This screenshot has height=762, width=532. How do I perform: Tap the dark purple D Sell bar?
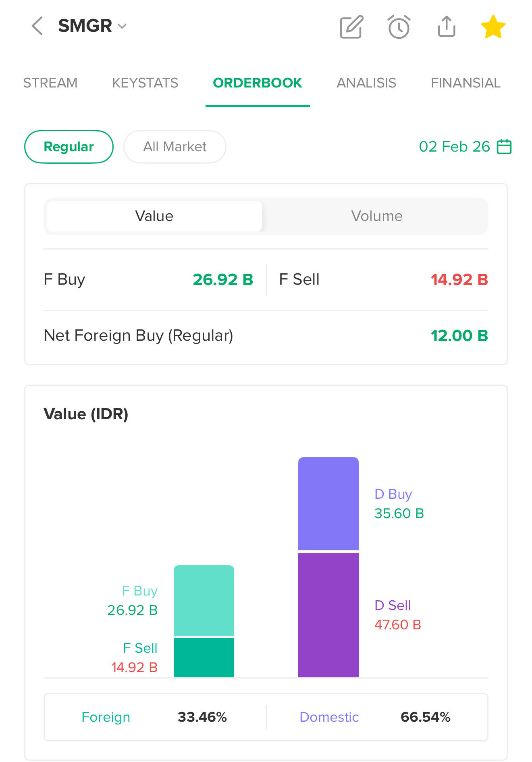[328, 614]
